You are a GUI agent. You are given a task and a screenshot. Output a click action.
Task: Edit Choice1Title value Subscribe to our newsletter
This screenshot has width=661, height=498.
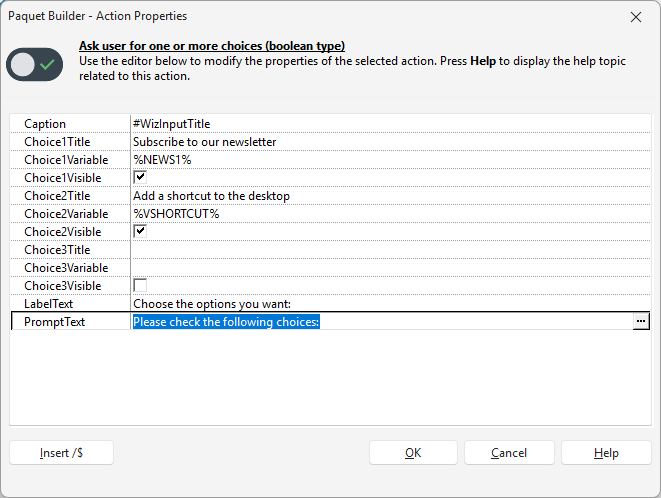390,142
